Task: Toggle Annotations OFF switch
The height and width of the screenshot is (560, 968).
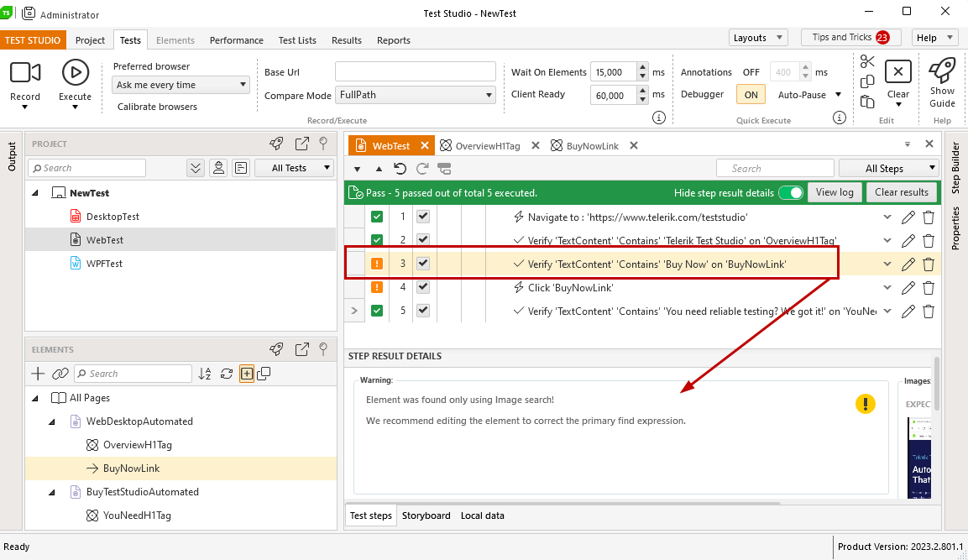Action: 751,72
